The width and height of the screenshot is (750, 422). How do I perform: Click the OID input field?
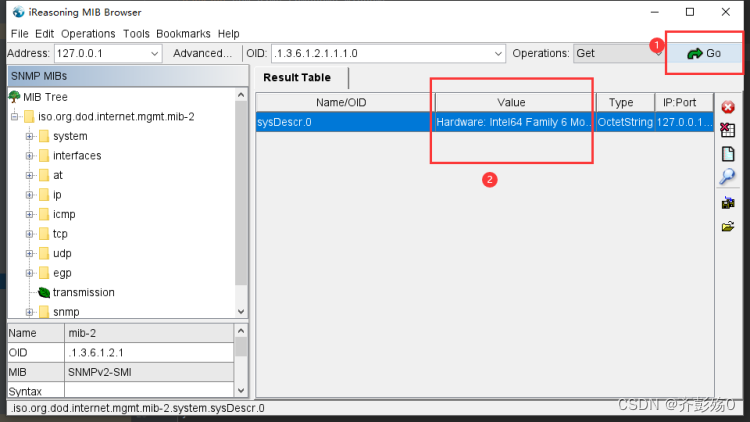(380, 53)
